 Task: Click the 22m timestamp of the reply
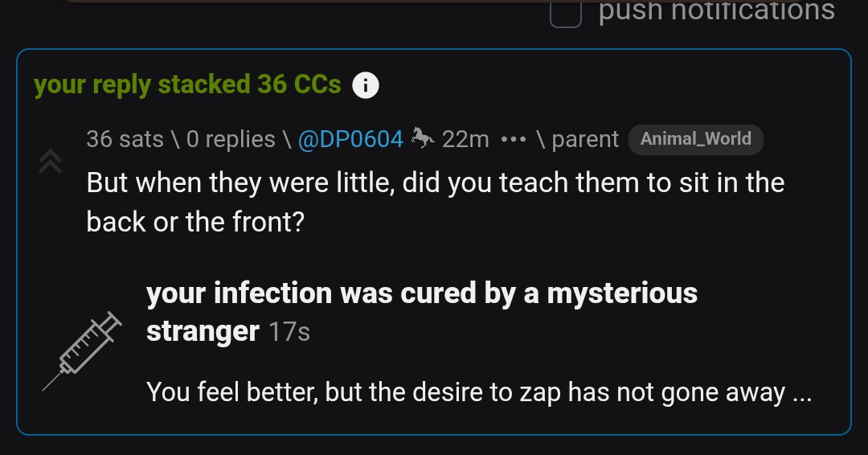coord(465,139)
